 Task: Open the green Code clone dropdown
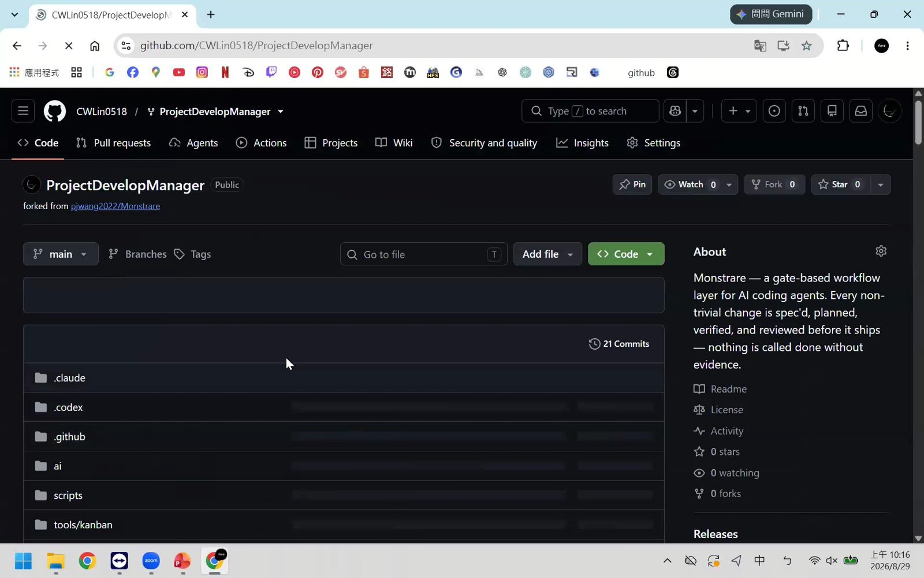[626, 254]
